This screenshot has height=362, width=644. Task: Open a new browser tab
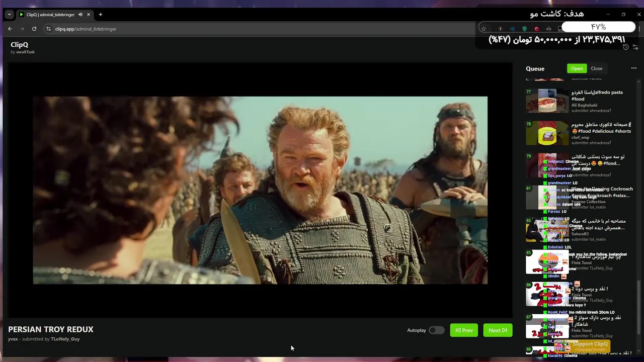[100, 15]
